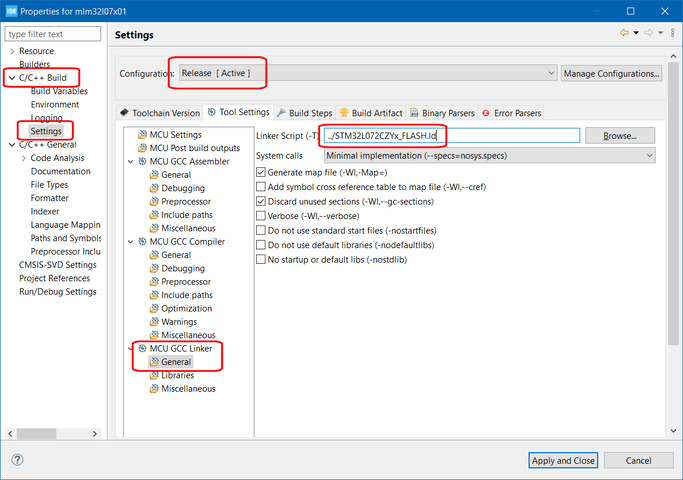Switch to the Toolchain Version tab
Viewport: 683px width, 480px height.
click(x=160, y=113)
